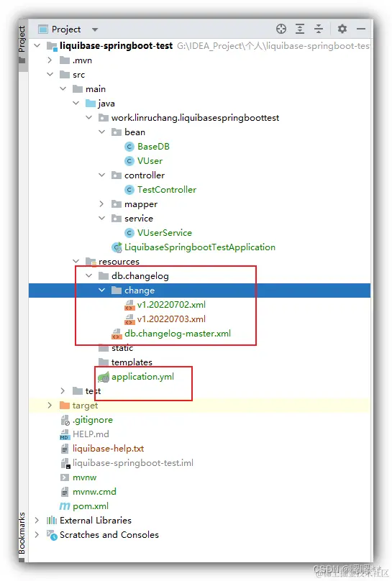Select the v1.20220702.xml file name

click(x=171, y=305)
